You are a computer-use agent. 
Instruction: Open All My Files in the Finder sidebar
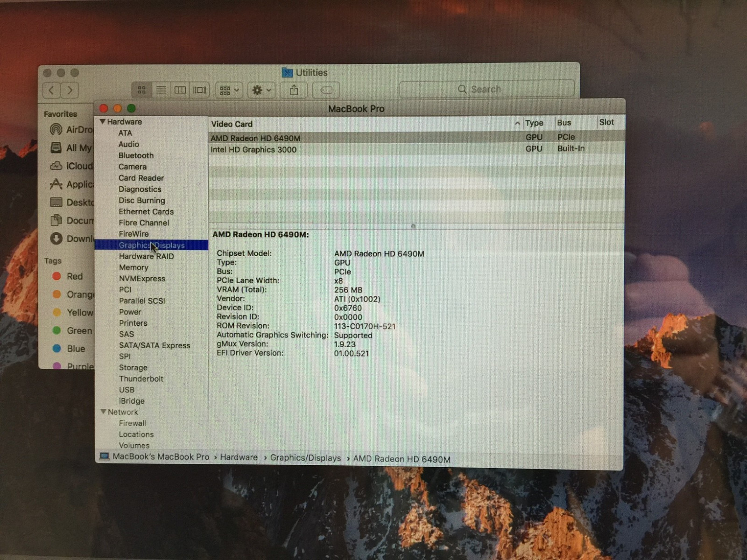pos(71,147)
